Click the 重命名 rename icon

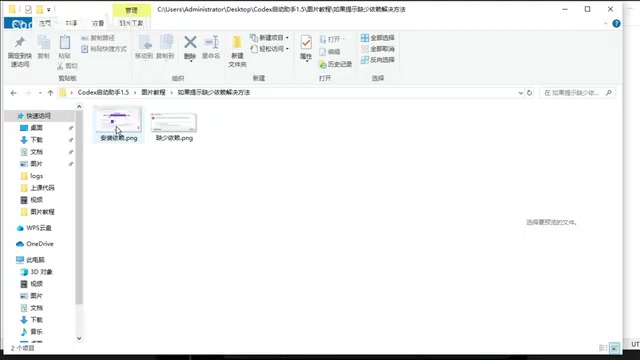click(211, 42)
